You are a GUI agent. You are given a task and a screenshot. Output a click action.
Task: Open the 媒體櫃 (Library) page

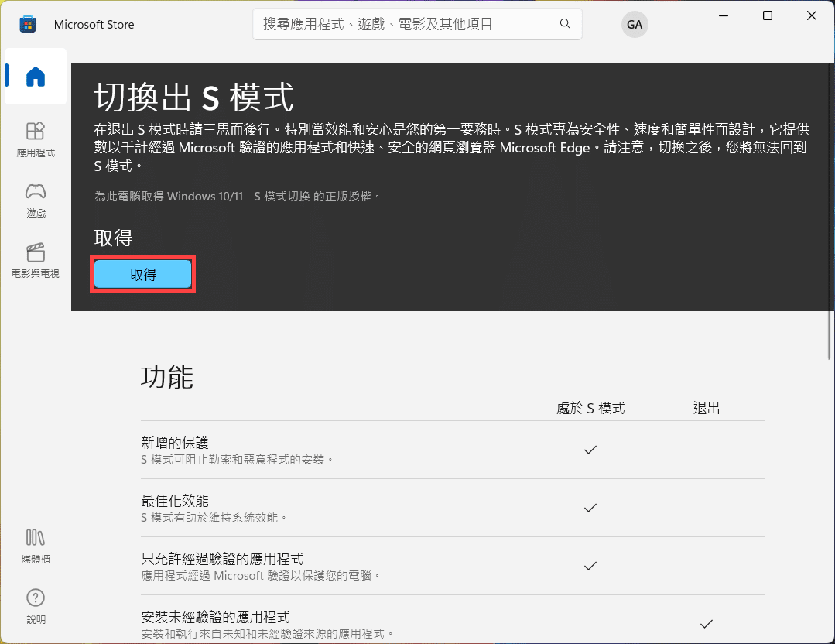pos(36,546)
